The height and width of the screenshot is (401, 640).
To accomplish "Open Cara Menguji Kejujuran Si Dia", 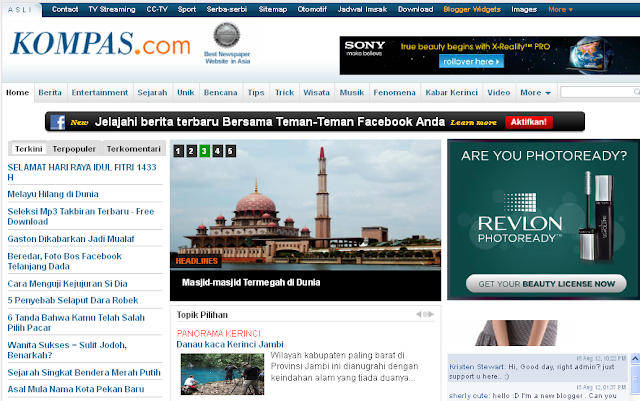I will pyautogui.click(x=67, y=283).
